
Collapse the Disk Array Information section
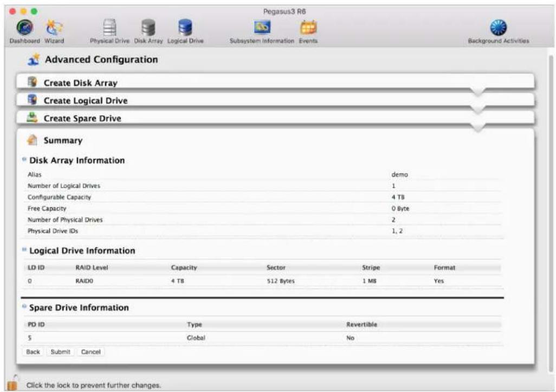point(24,159)
